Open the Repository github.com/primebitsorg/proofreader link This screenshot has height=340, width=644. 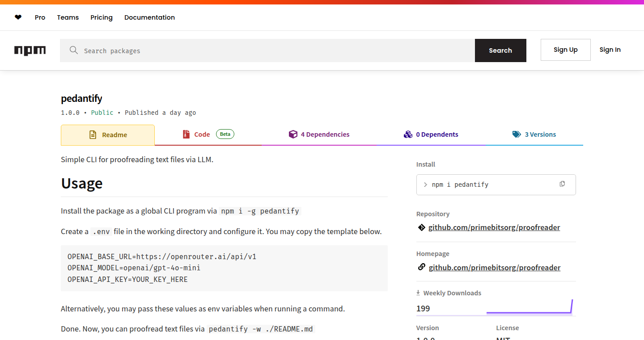[x=494, y=227]
